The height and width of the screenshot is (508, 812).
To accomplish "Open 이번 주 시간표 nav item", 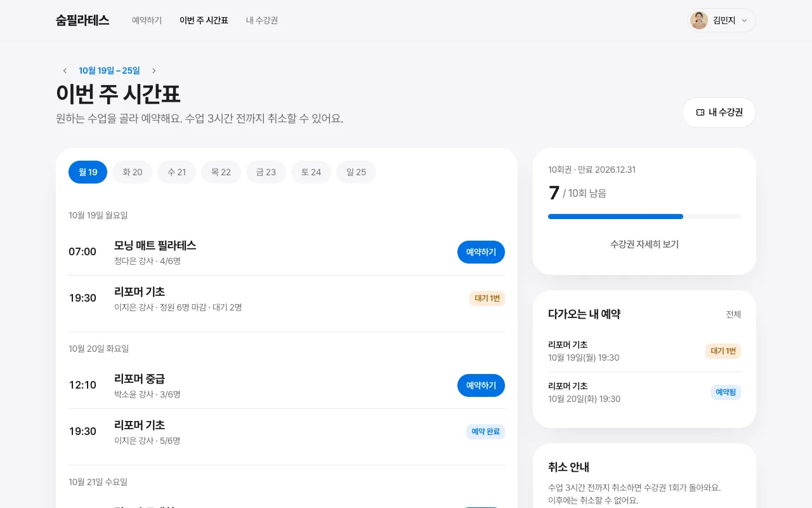I will [204, 20].
